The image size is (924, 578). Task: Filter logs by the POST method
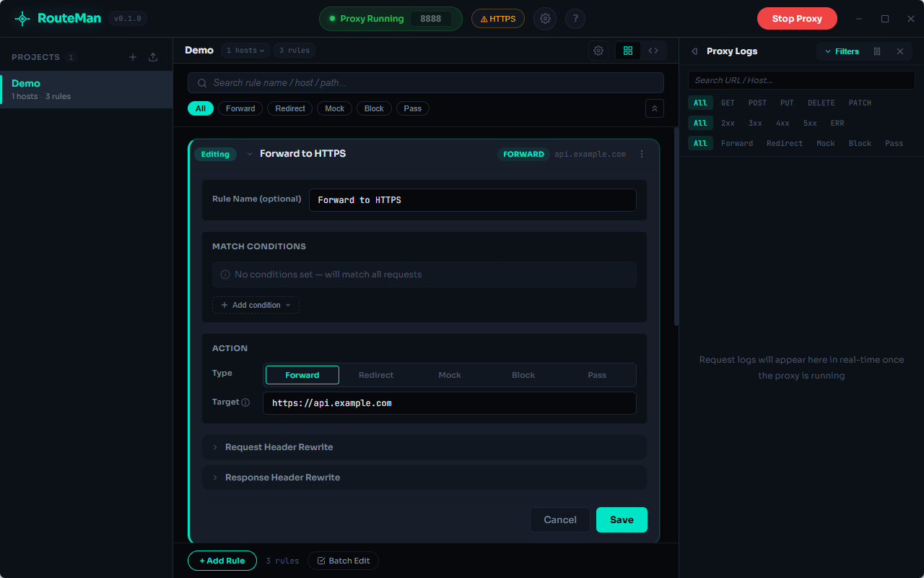tap(757, 103)
